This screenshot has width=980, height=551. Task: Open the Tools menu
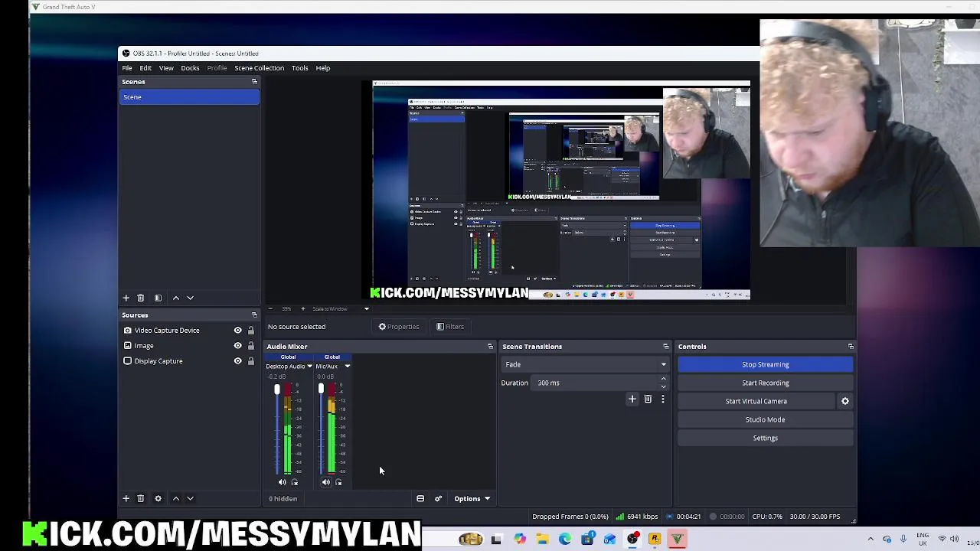pos(299,68)
